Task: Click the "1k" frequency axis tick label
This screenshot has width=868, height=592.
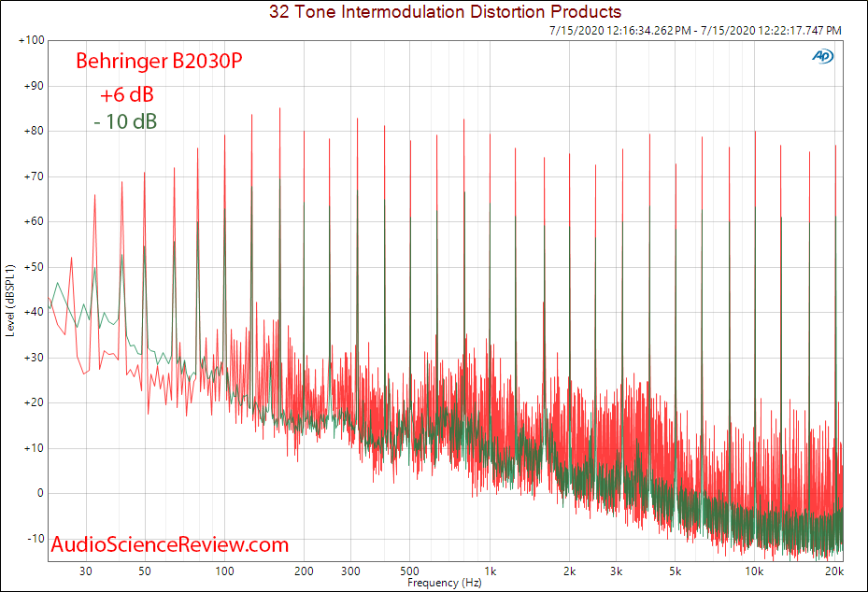Action: pyautogui.click(x=490, y=571)
